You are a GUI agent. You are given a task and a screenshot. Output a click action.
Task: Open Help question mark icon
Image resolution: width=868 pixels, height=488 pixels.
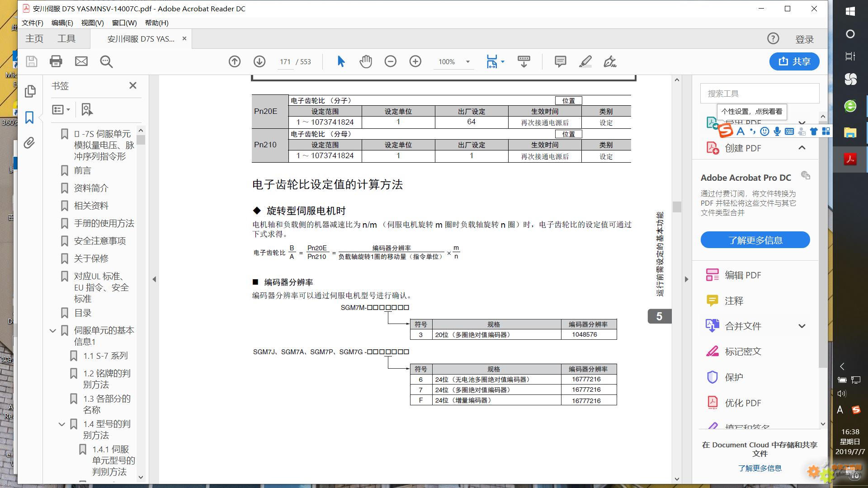coord(773,39)
